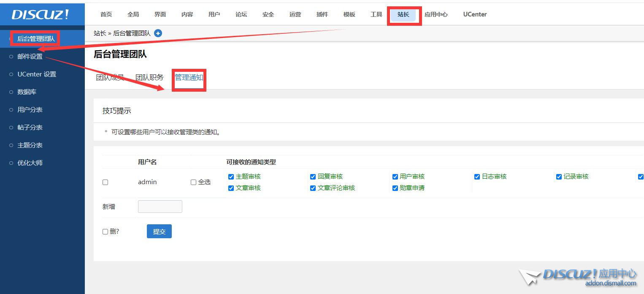Open 数据库 in the sidebar
The image size is (644, 294).
[x=27, y=92]
